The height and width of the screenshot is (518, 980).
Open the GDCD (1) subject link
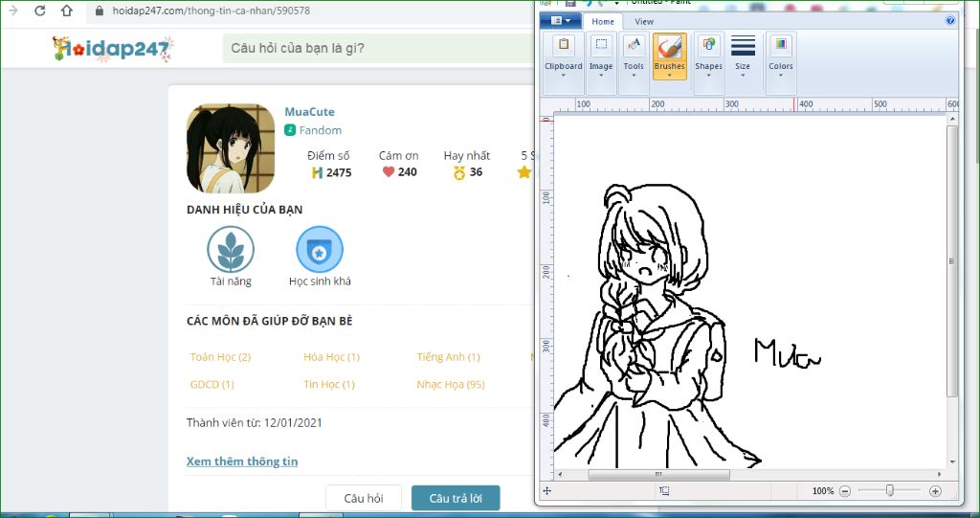(x=212, y=384)
